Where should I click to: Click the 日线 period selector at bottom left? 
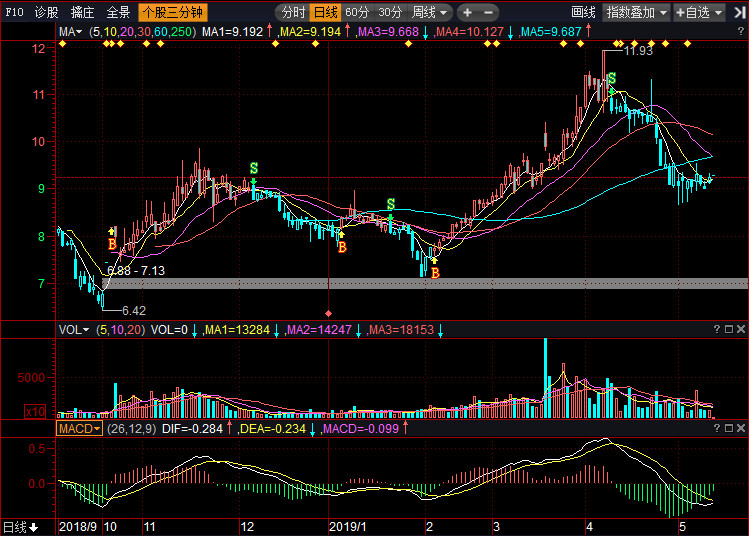(20, 527)
